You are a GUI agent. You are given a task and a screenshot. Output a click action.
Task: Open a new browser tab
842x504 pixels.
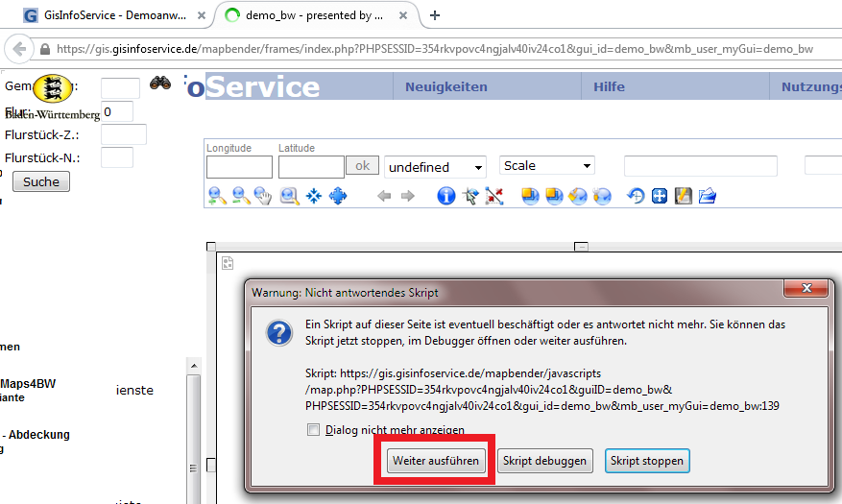click(x=435, y=15)
